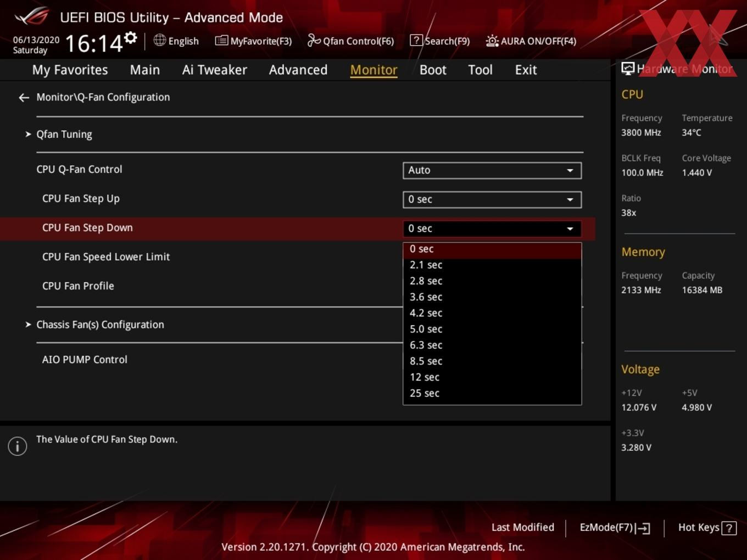Open Boot tab
The height and width of the screenshot is (560, 747).
point(433,70)
